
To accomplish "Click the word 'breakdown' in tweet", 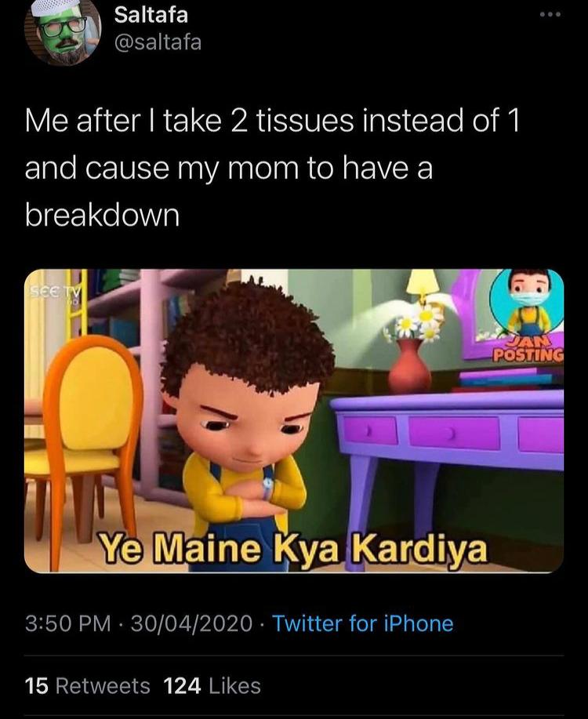I will pyautogui.click(x=102, y=215).
